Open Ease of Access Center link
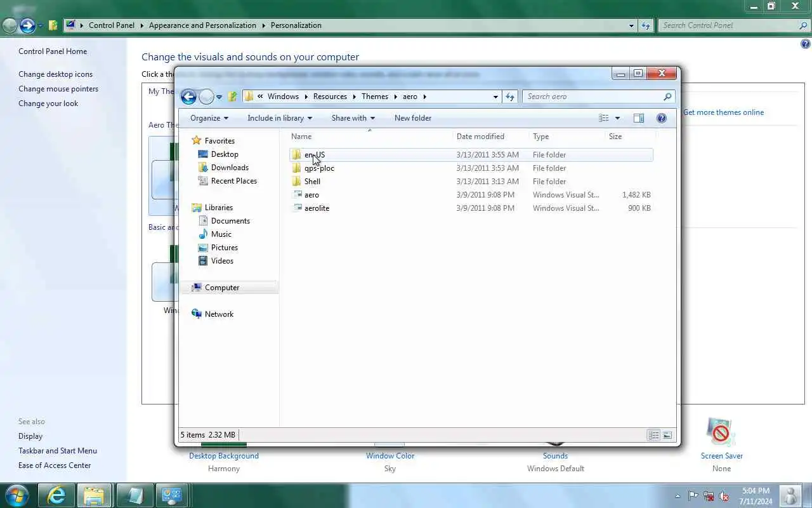Screen dimensions: 812x508 click(x=55, y=465)
